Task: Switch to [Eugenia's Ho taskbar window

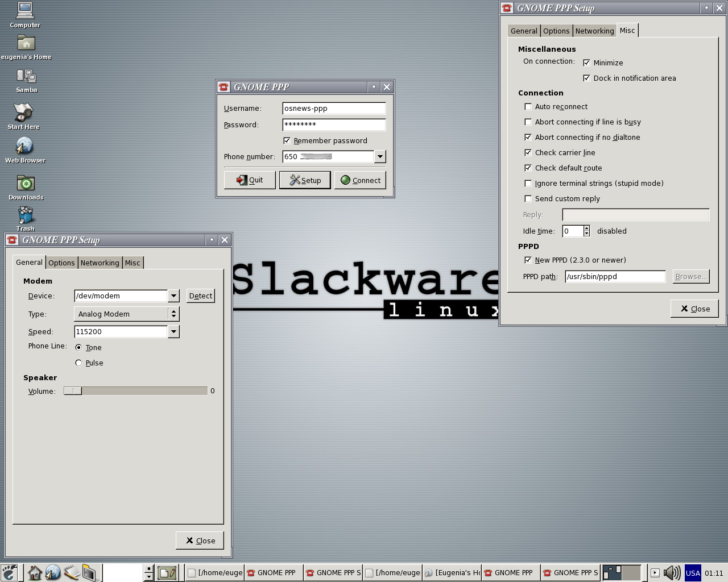Action: pos(452,572)
